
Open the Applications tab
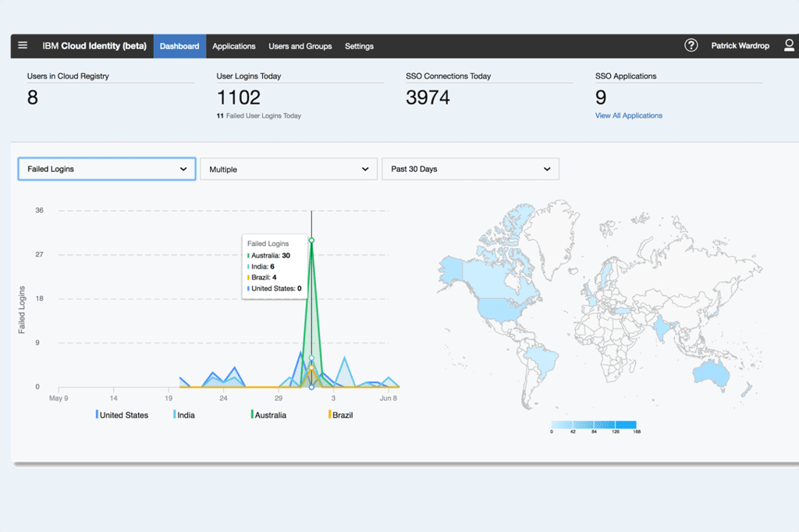234,46
